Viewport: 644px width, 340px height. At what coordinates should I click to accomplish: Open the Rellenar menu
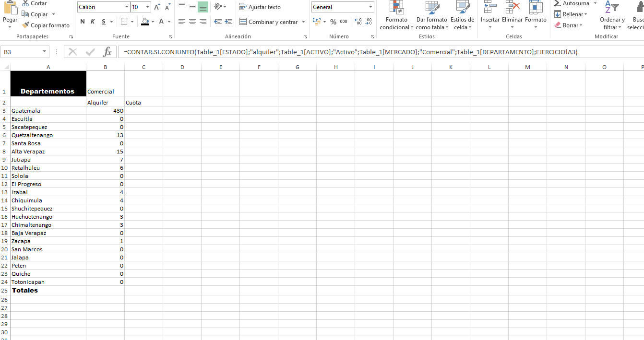click(x=571, y=14)
